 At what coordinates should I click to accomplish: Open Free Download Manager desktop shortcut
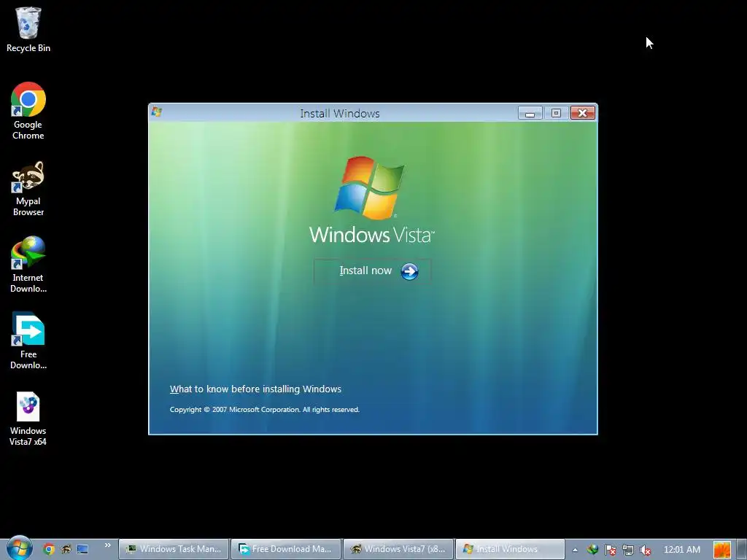click(28, 341)
